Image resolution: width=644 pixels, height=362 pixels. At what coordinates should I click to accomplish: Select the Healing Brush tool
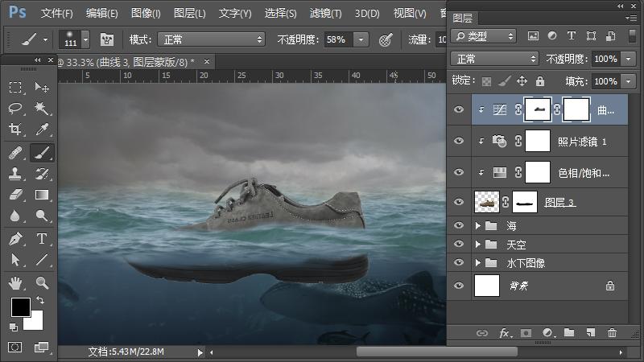coord(15,153)
